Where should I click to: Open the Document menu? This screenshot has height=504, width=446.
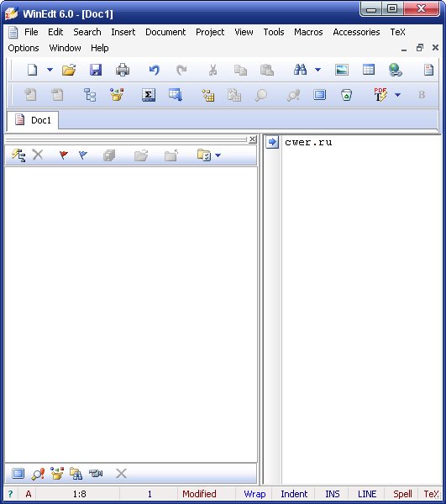coord(165,32)
